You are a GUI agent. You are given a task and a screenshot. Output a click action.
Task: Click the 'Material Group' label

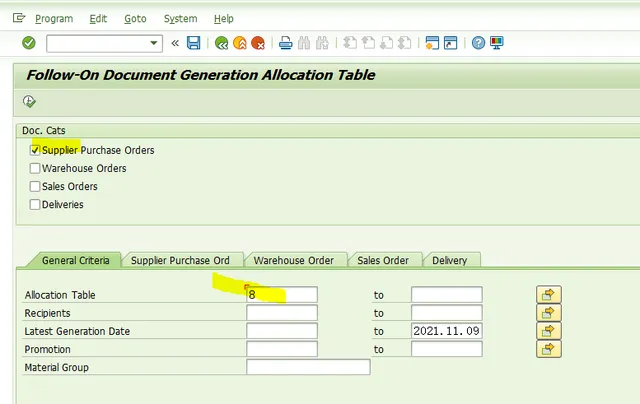[x=56, y=368]
